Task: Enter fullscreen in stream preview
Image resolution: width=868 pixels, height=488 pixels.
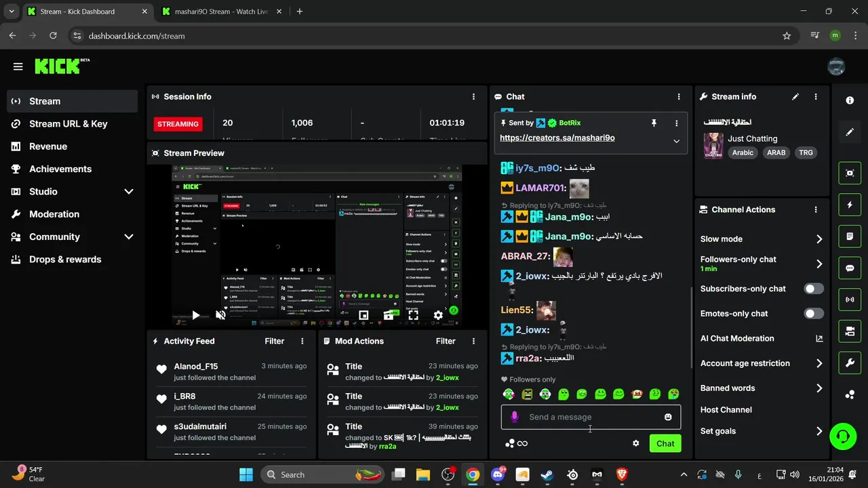Action: pyautogui.click(x=413, y=315)
